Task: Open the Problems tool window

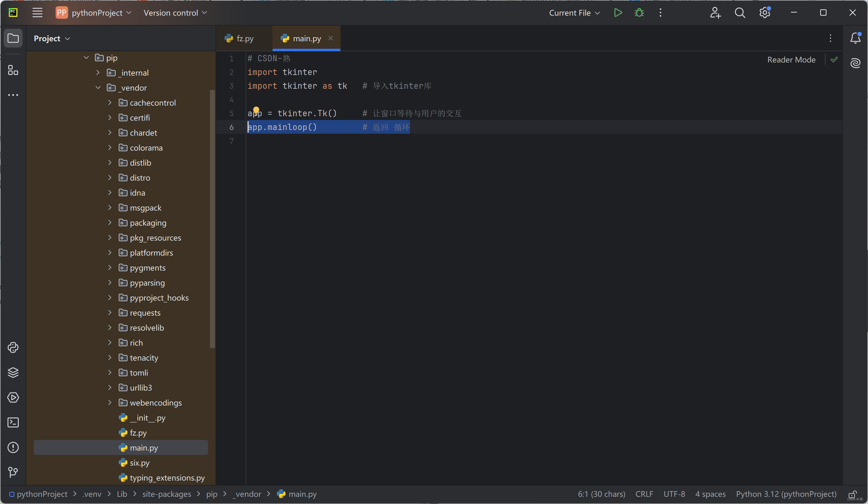Action: click(x=13, y=447)
